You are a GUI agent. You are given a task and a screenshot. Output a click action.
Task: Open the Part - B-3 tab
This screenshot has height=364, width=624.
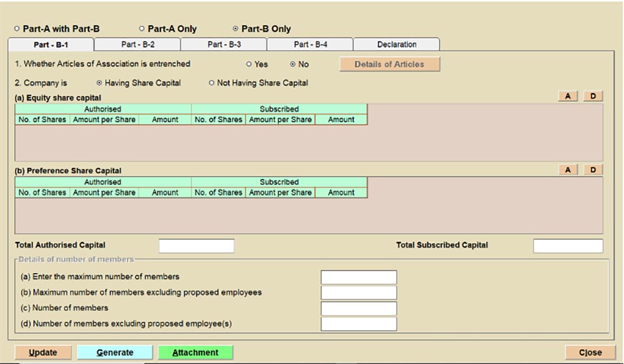point(224,45)
